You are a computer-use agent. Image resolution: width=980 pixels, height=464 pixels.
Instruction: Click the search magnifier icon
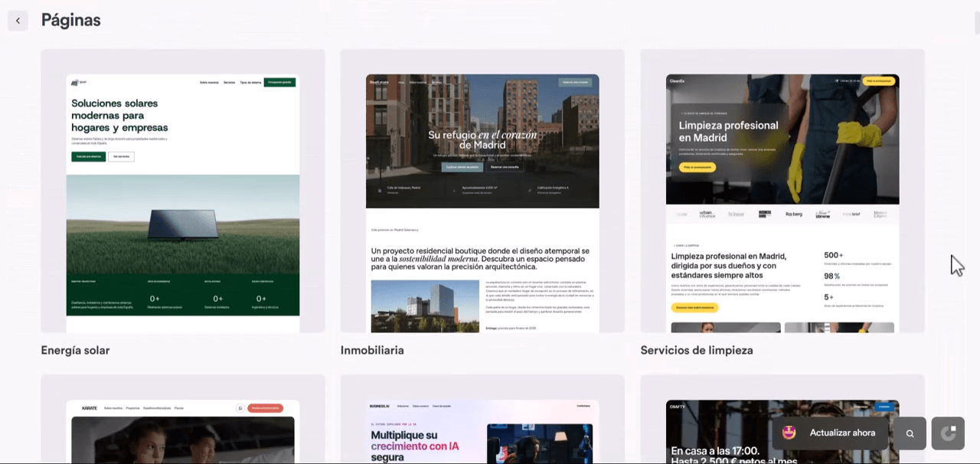[910, 433]
